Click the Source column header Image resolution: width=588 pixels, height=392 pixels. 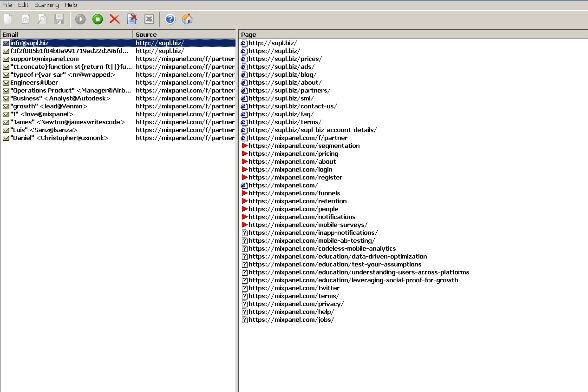coord(184,34)
